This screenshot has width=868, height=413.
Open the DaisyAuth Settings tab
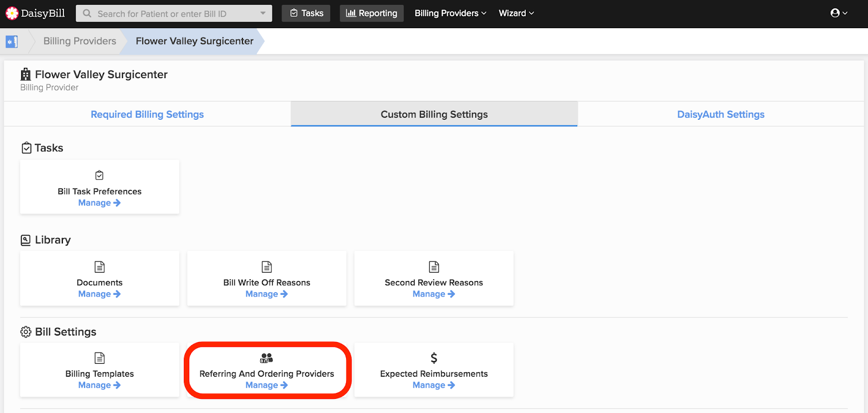pos(720,114)
